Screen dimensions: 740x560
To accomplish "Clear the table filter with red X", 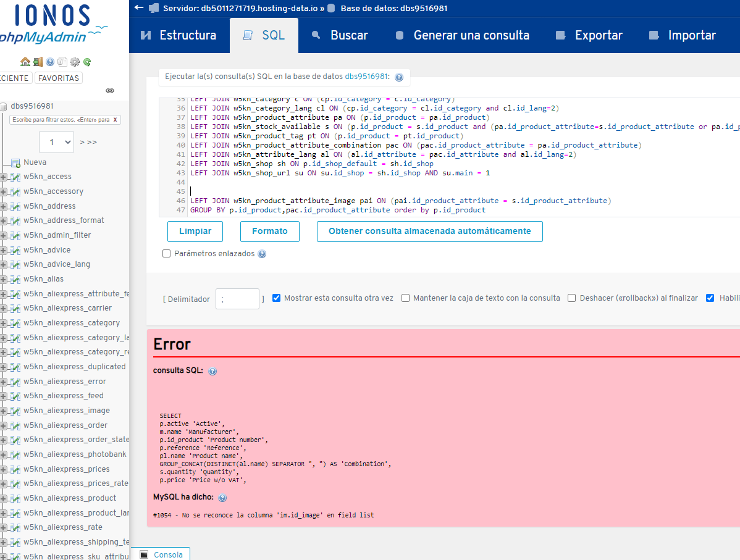I will 115,120.
